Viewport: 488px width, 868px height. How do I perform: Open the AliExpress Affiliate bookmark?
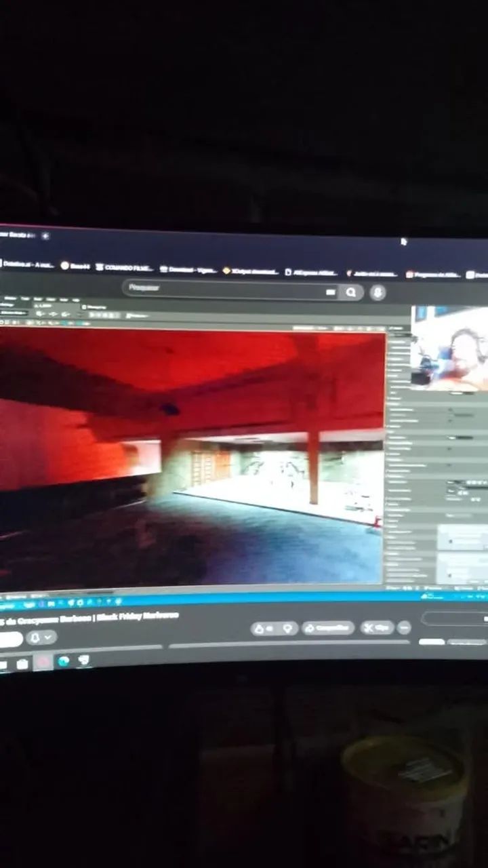[x=312, y=273]
